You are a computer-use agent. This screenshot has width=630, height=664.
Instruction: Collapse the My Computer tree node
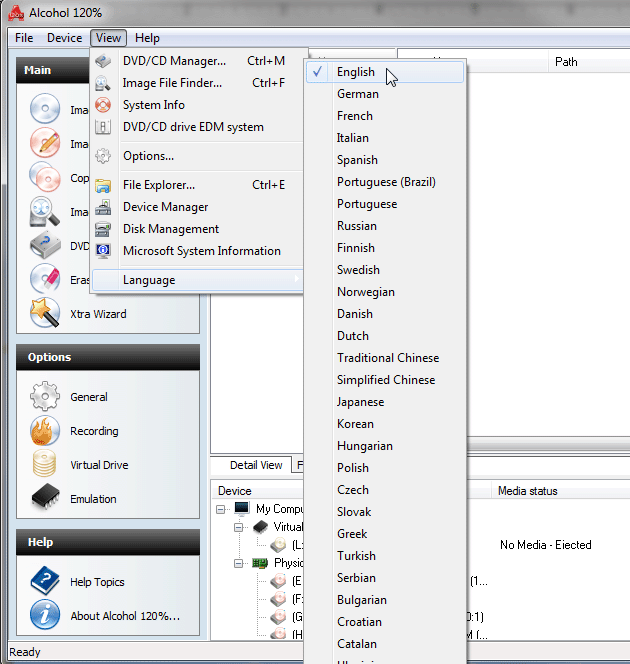tap(221, 509)
